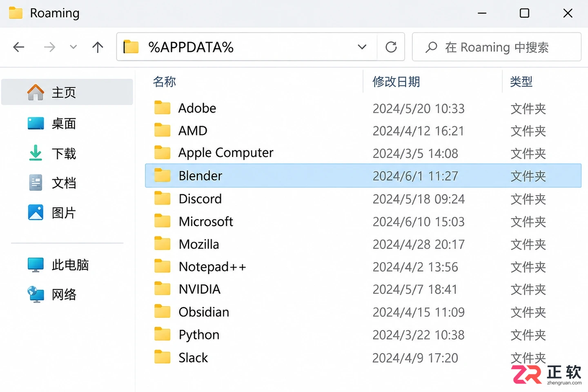The image size is (588, 392).
Task: Click the Blender folder icon
Action: click(x=163, y=176)
